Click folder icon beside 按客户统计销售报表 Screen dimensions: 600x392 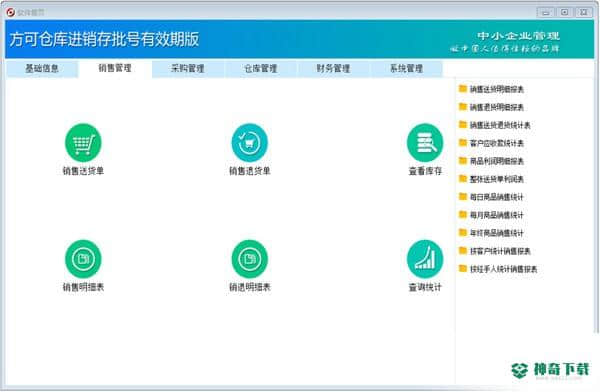463,250
